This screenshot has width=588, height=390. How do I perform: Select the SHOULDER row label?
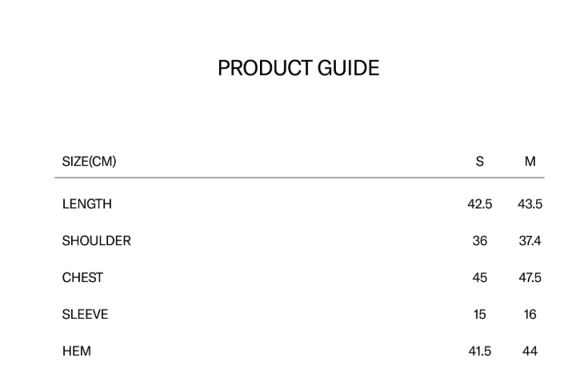tap(96, 241)
